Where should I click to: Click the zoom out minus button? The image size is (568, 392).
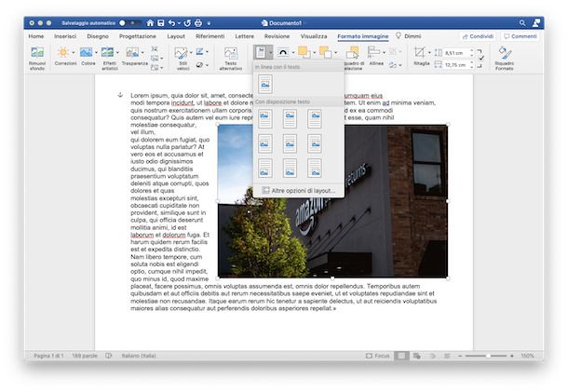pos(460,356)
